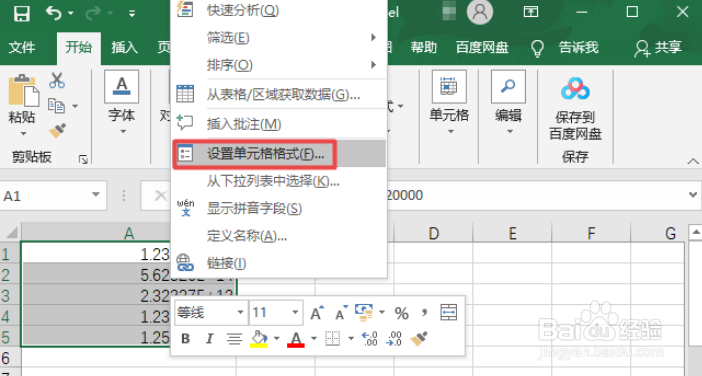Undo the last action
The image size is (702, 376).
click(53, 13)
